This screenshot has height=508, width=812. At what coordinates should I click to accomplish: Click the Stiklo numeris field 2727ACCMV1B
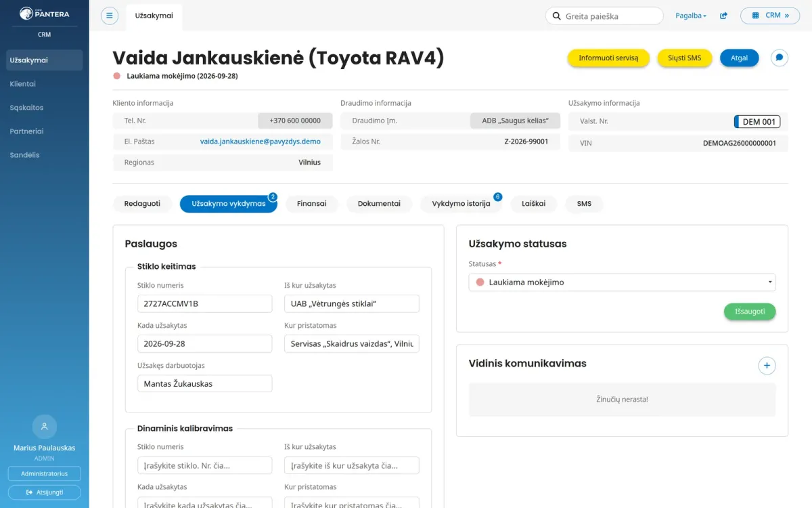pyautogui.click(x=204, y=303)
